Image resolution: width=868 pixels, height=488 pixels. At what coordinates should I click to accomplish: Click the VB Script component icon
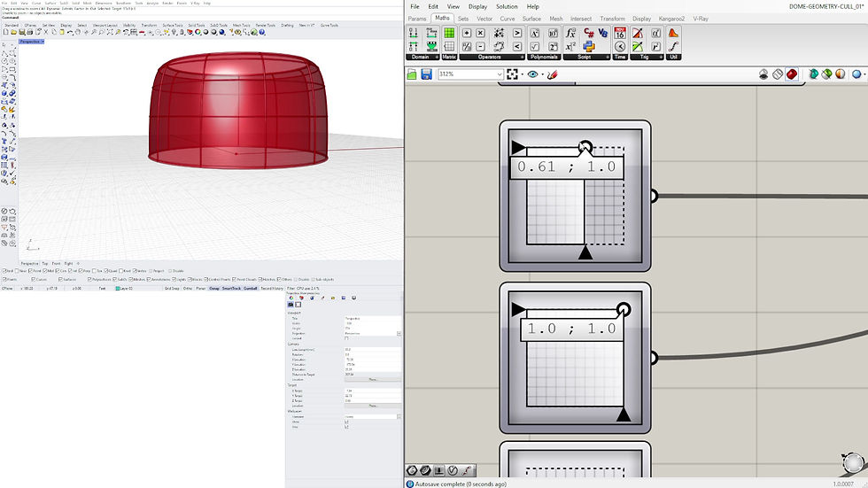603,33
